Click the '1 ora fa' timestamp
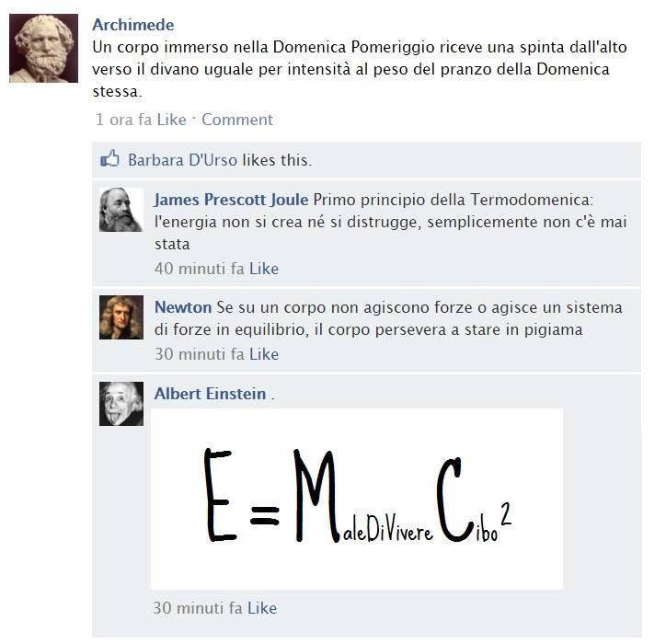 (x=123, y=120)
